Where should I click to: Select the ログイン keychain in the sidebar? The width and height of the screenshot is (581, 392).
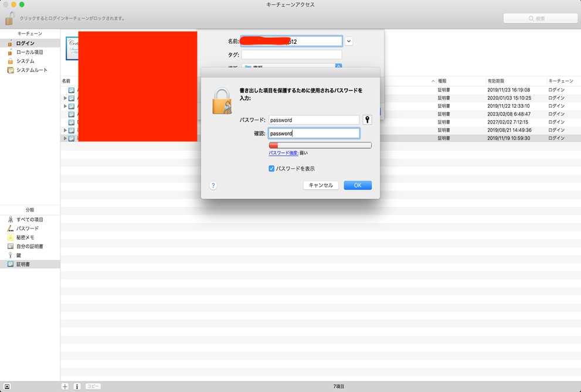(x=30, y=43)
